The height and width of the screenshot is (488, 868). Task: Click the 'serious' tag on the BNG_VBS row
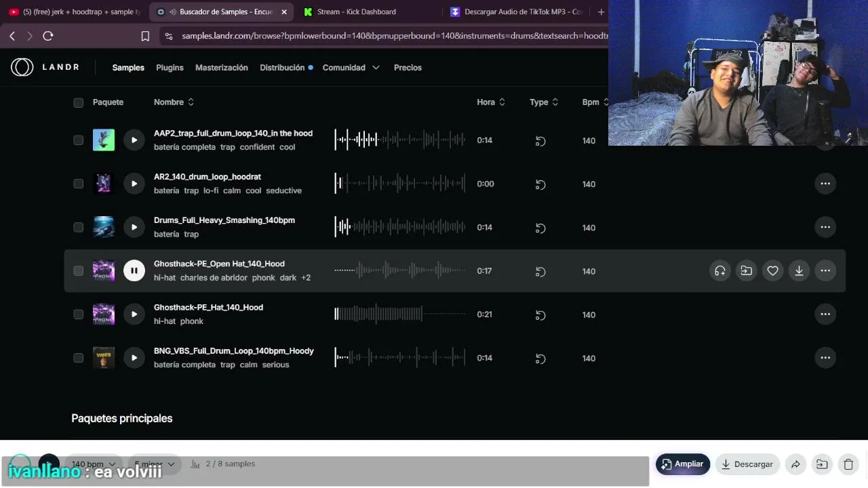point(275,365)
